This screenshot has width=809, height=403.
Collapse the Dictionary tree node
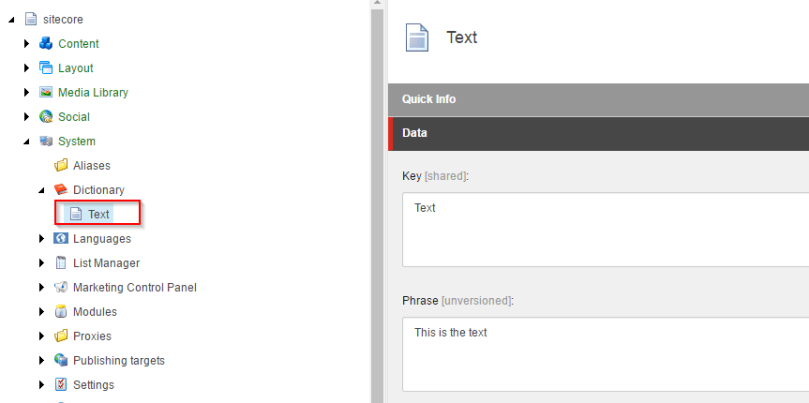[x=42, y=190]
